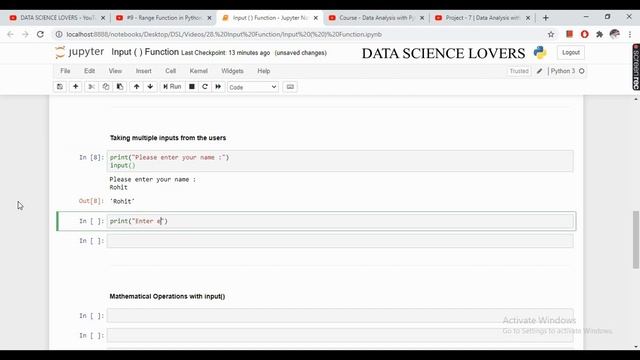Open the Chrome three-dot menu
640x360 pixels.
(x=630, y=34)
